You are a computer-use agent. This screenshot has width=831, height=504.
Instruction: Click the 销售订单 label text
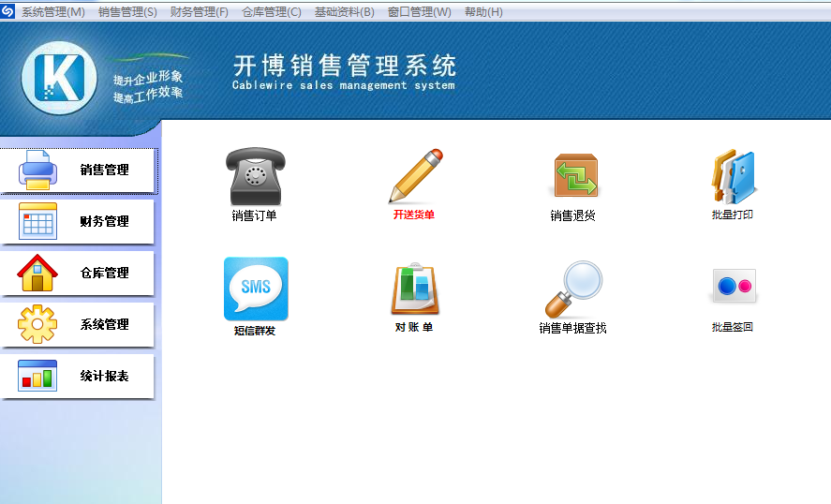[x=254, y=215]
